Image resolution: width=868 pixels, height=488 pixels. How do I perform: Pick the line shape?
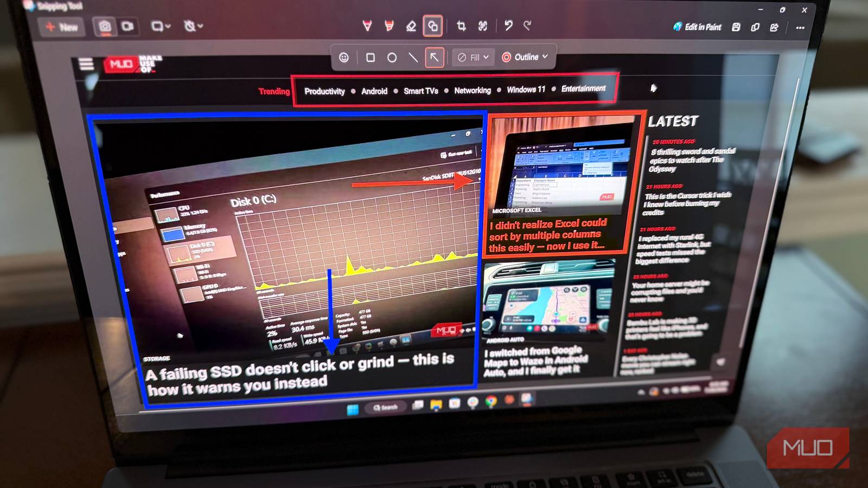coord(413,57)
